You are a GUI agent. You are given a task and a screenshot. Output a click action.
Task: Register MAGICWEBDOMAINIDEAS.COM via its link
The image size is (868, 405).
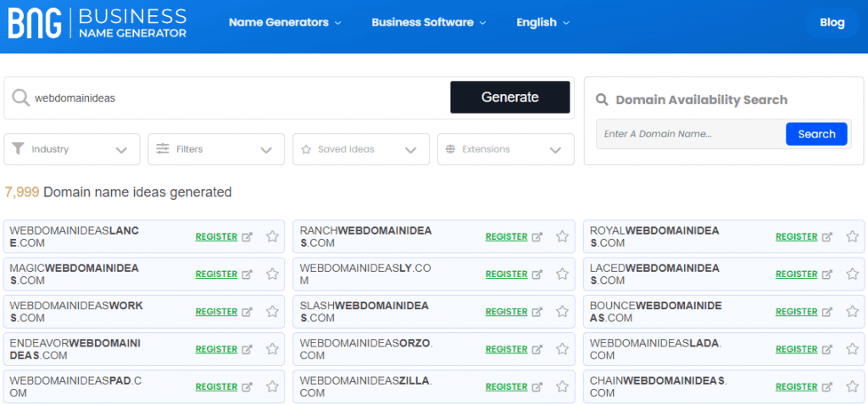click(216, 275)
